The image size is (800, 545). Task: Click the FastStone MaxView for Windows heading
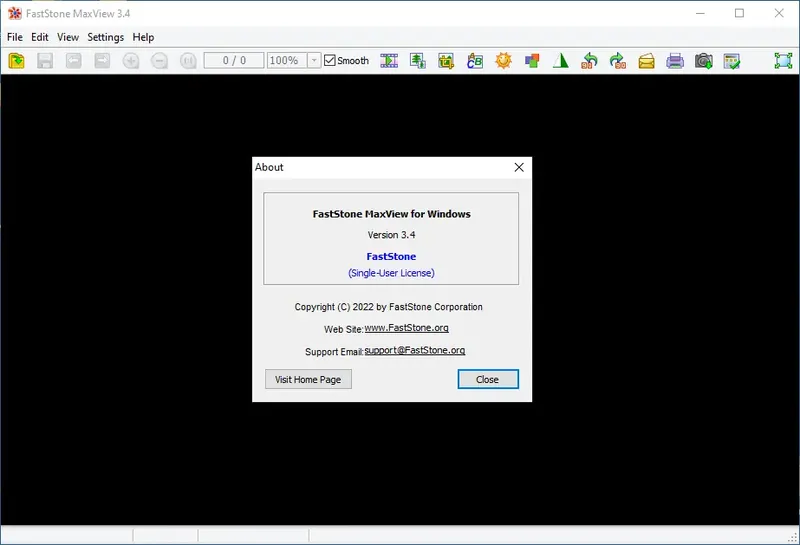pyautogui.click(x=391, y=214)
